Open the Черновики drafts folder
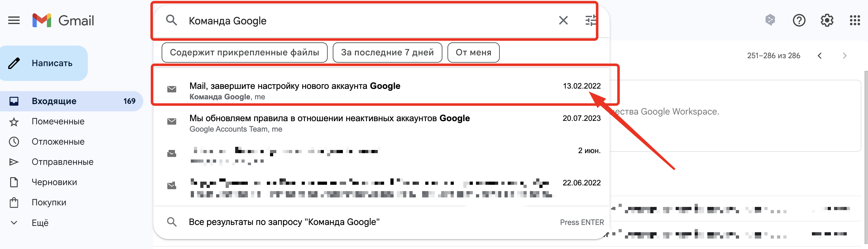This screenshot has width=868, height=249. pos(54,182)
